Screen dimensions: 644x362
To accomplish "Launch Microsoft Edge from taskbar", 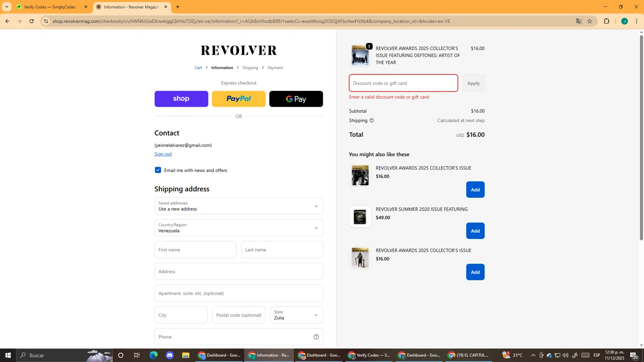I will pos(153,355).
